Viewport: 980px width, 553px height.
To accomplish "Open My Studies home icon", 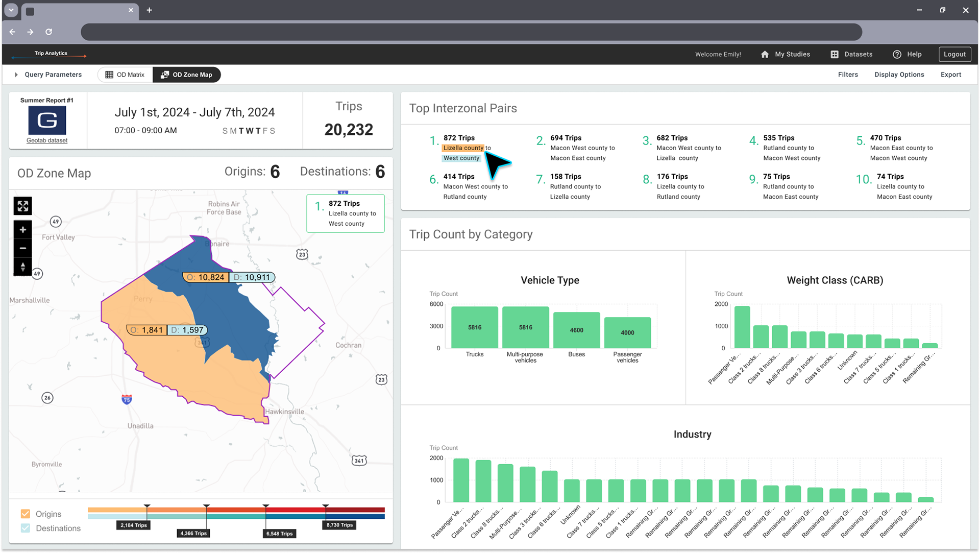I will (x=765, y=55).
